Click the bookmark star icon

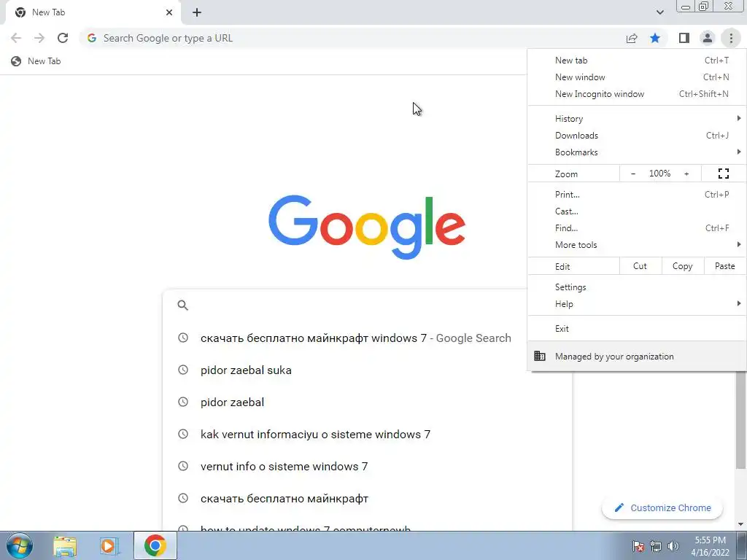click(x=655, y=38)
